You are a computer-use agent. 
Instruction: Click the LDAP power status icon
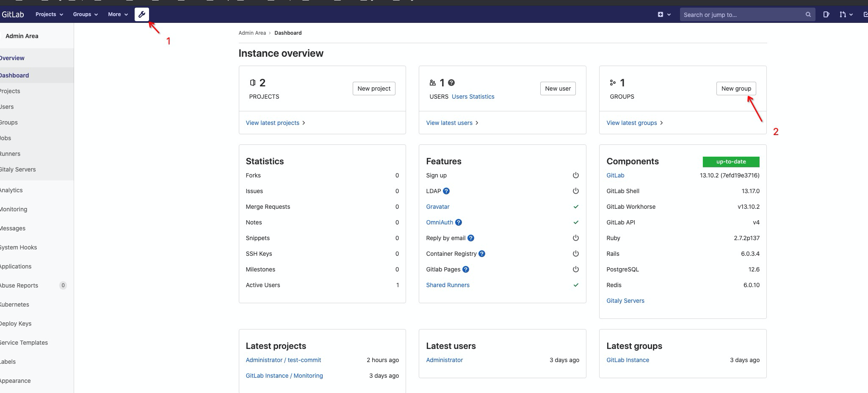click(x=576, y=191)
